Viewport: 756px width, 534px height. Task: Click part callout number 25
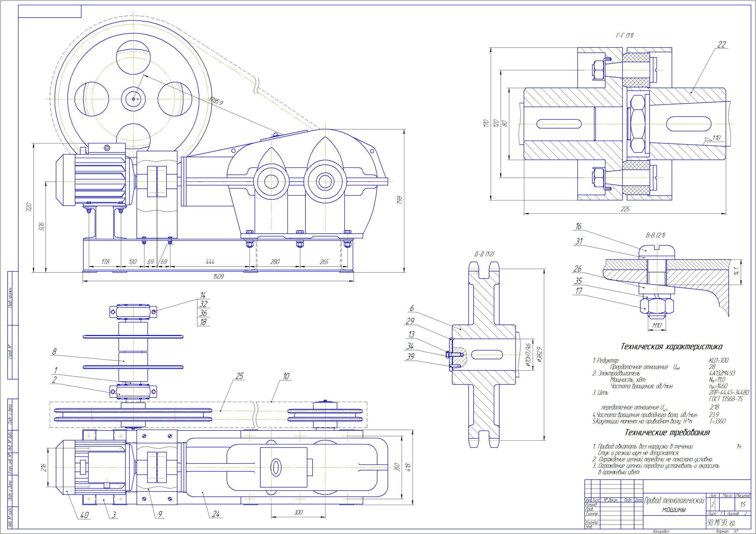[239, 376]
